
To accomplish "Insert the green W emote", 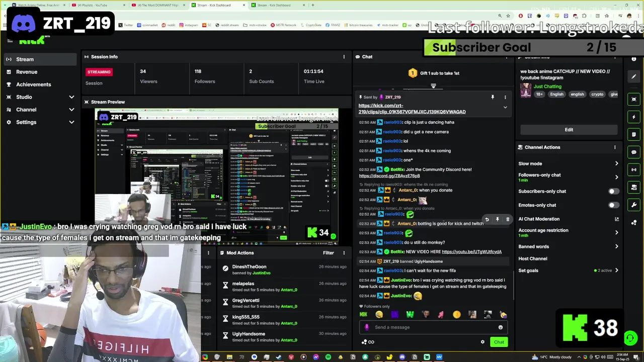I will tap(410, 315).
